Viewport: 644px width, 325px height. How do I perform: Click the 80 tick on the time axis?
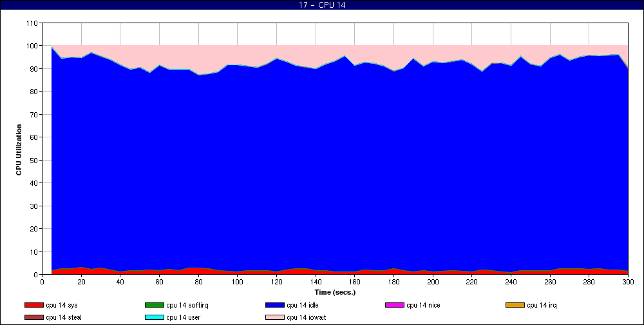(198, 282)
